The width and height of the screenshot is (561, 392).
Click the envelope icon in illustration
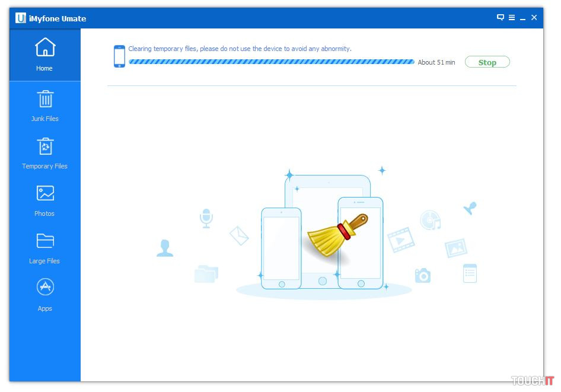point(239,235)
